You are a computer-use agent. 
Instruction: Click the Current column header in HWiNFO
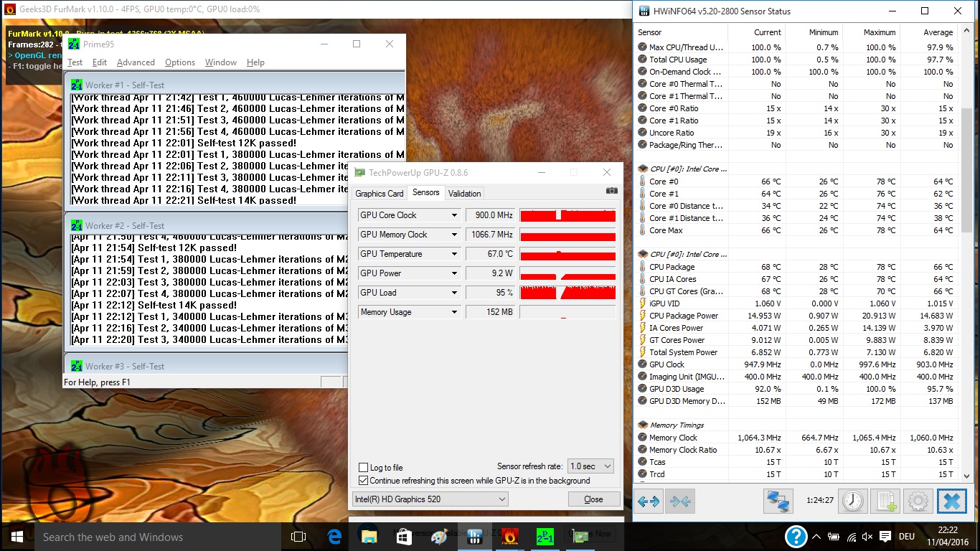pos(756,32)
